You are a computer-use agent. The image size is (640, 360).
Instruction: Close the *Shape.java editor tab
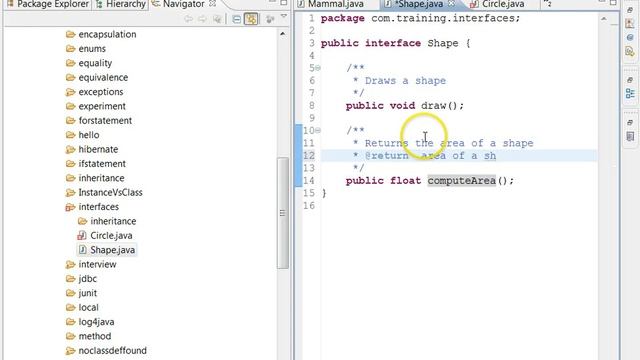coord(451,4)
